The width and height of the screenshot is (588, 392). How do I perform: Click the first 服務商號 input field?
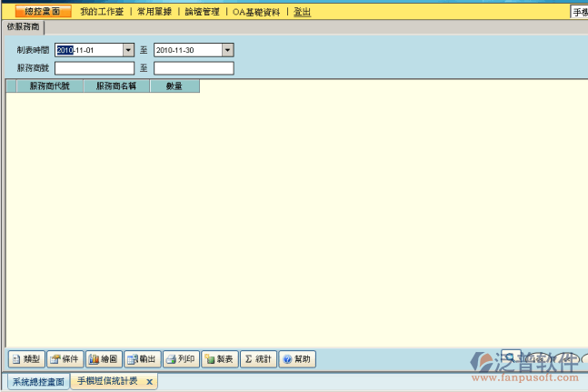tap(95, 68)
